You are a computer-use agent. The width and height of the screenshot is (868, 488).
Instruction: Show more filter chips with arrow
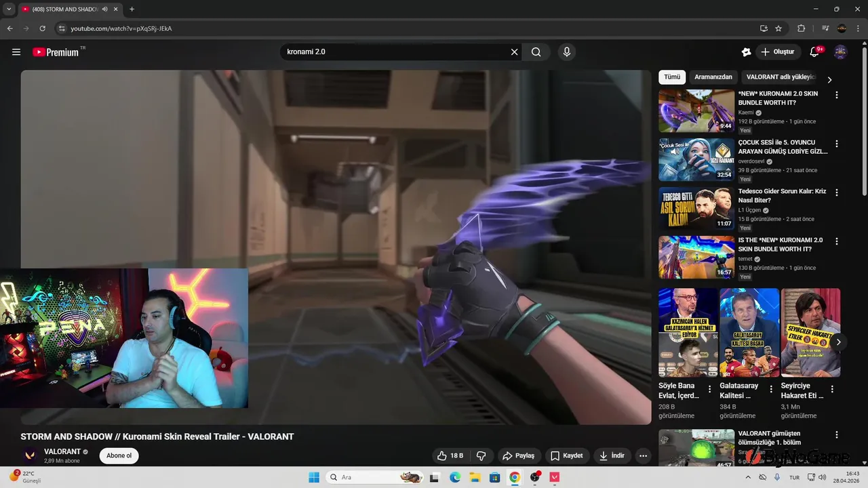pos(829,79)
